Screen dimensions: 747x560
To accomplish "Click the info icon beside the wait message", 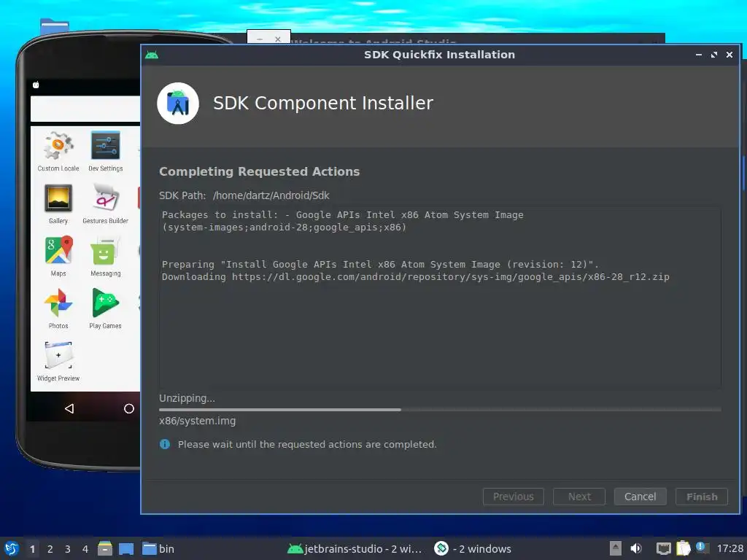I will coord(165,444).
